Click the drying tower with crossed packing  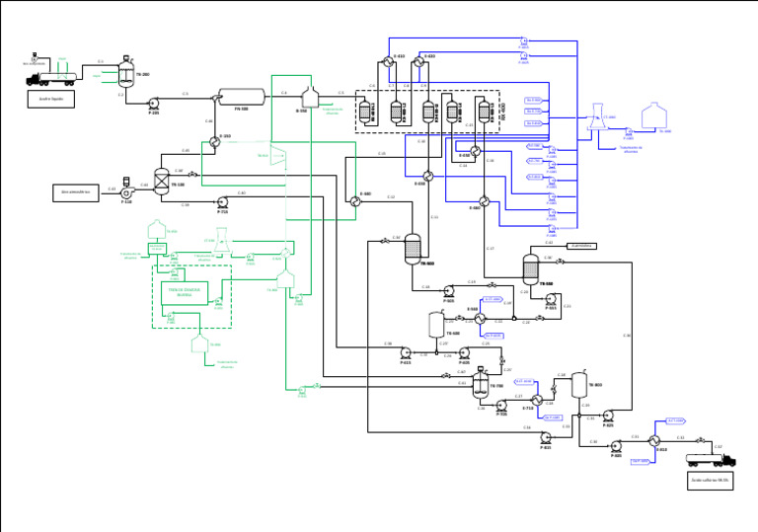point(162,182)
